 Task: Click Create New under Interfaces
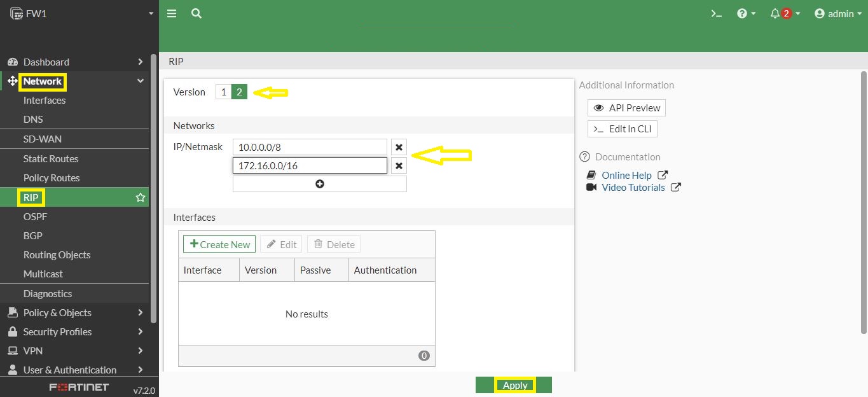pyautogui.click(x=219, y=244)
